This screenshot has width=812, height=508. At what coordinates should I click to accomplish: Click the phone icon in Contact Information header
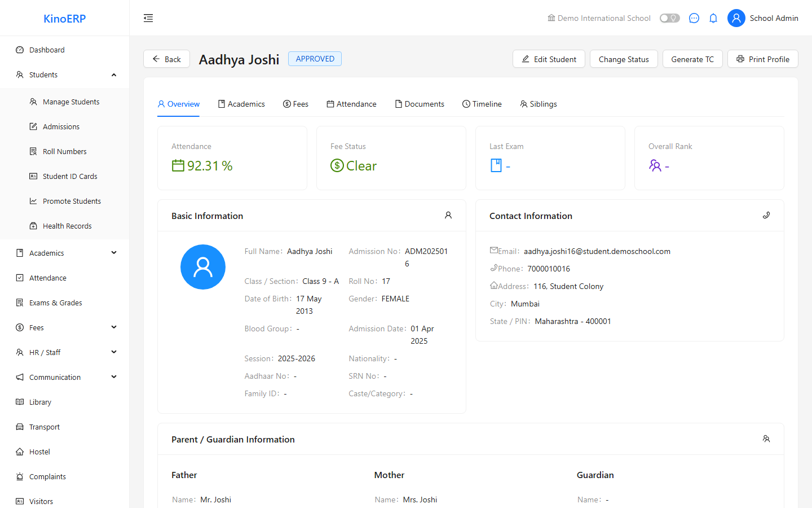(x=766, y=215)
